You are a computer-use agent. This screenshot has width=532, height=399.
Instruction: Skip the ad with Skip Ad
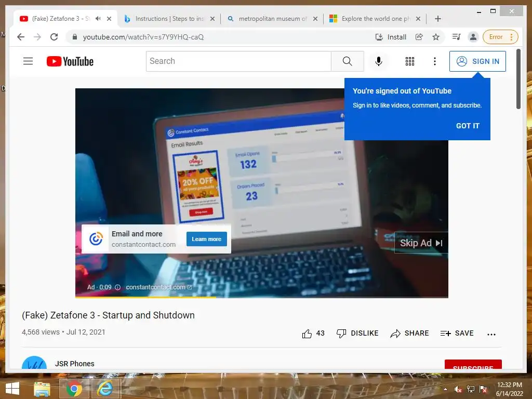[421, 243]
